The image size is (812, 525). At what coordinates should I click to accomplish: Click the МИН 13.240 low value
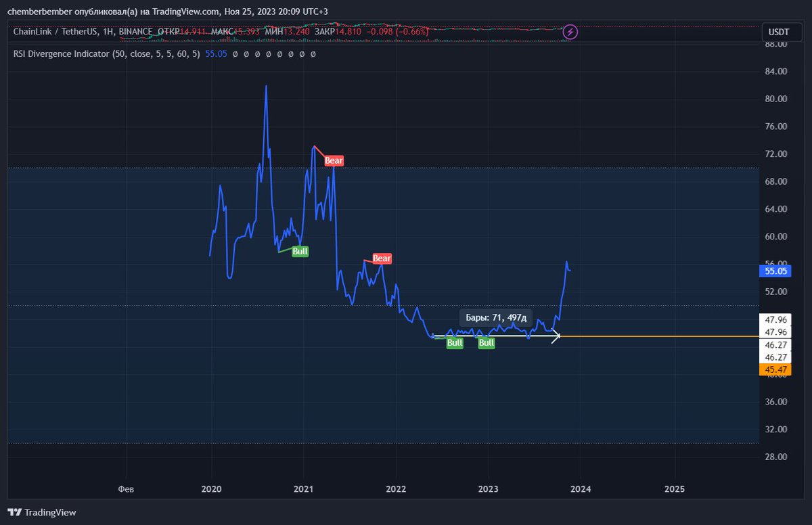click(288, 31)
